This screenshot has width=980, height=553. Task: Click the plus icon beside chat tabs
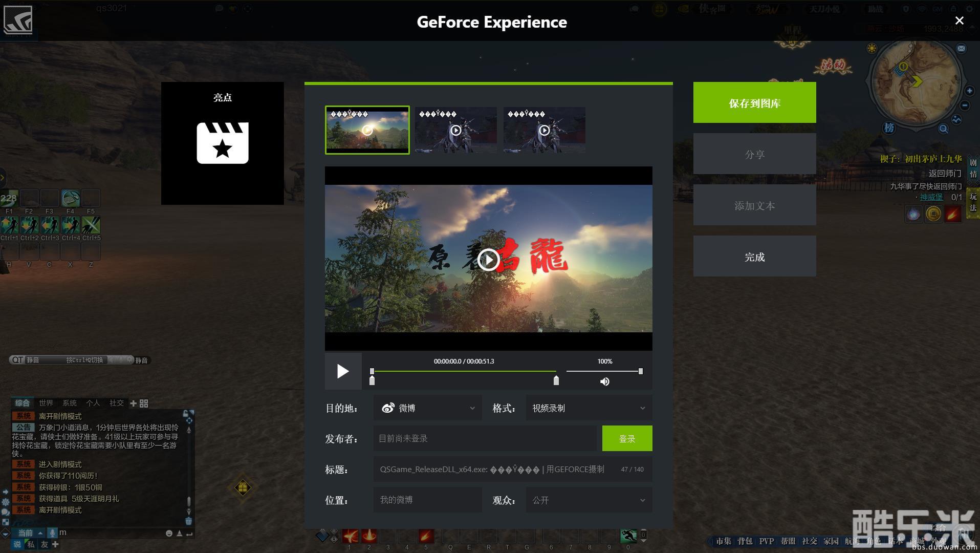134,403
